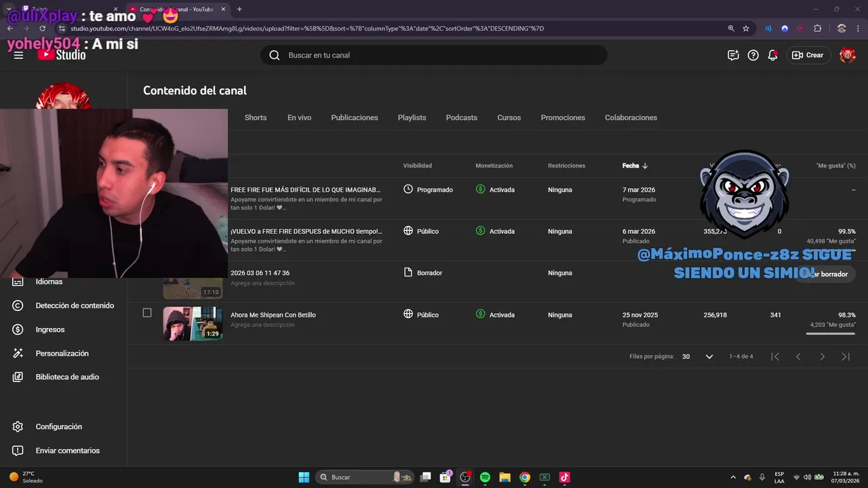The height and width of the screenshot is (488, 868).
Task: Open the notifications bell
Action: (772, 55)
